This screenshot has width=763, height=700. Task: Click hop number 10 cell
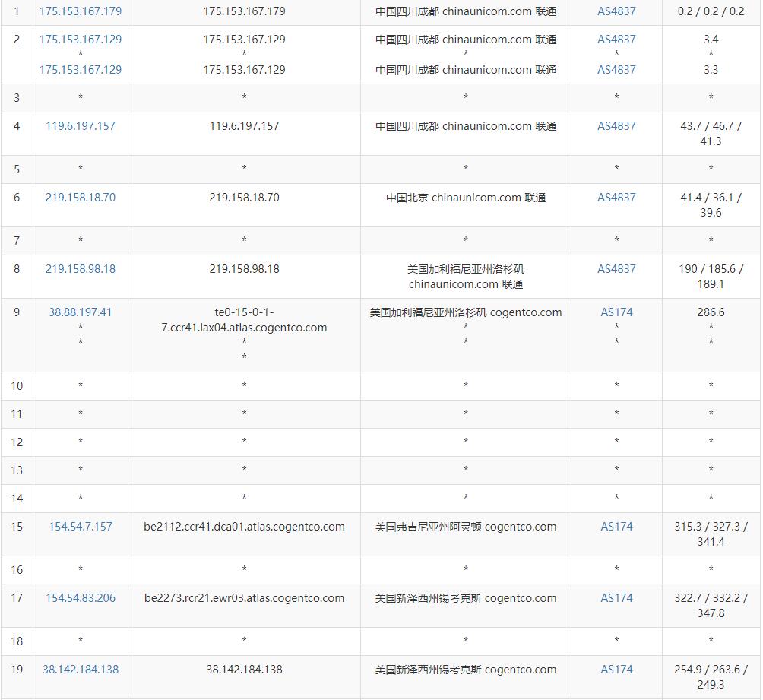point(17,387)
